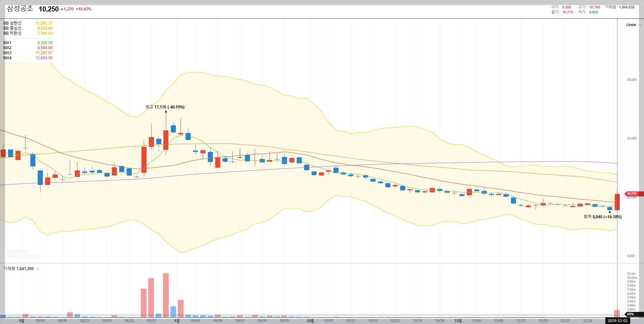
Task: Select the MA4 legend label
Action: point(7,58)
